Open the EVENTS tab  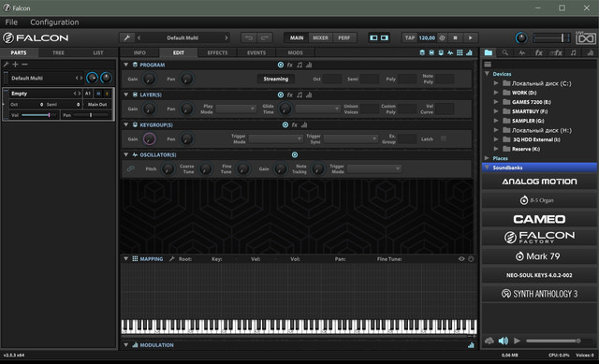coord(256,52)
